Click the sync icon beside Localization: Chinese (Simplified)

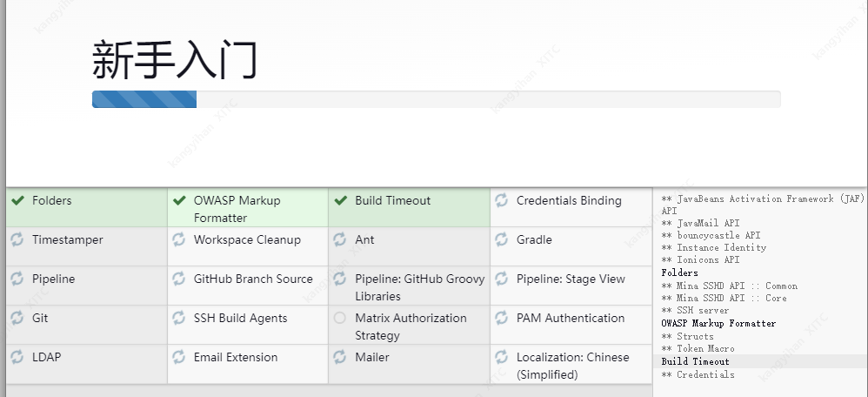(502, 357)
